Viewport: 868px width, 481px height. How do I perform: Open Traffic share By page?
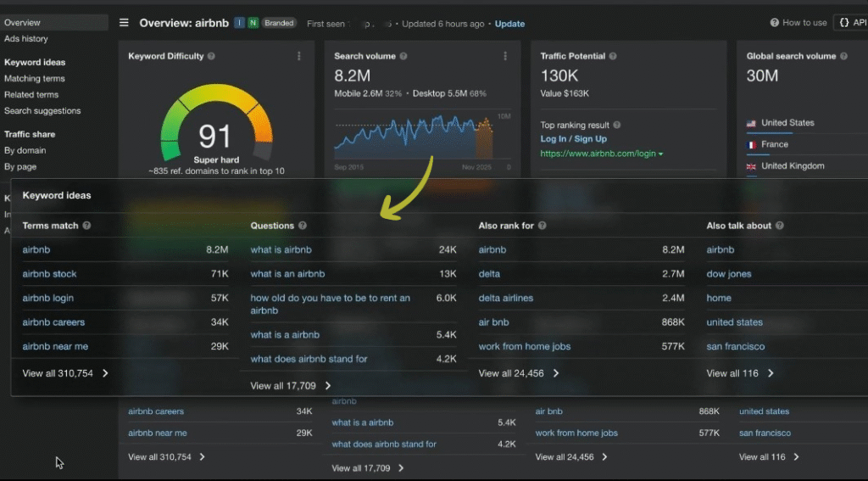pos(20,167)
